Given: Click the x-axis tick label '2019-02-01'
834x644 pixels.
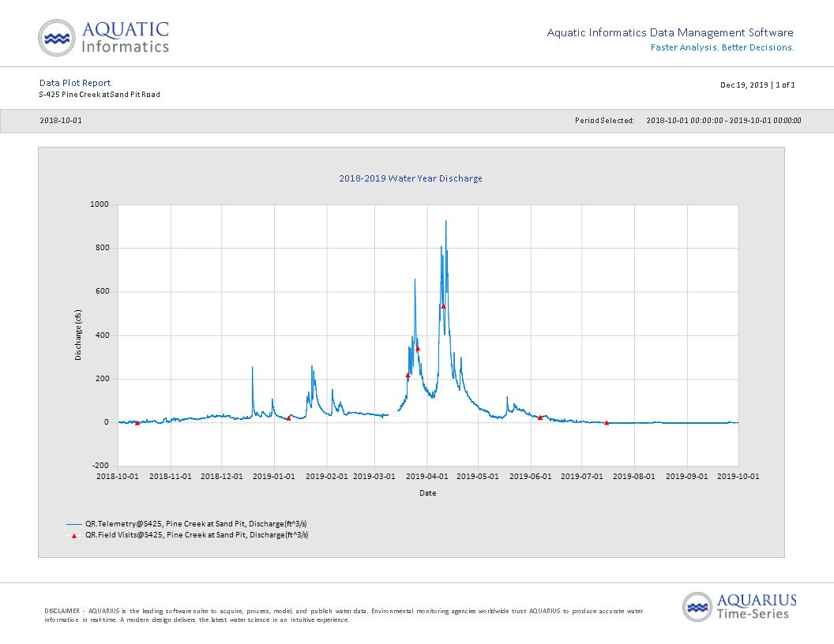Looking at the screenshot, I should point(327,476).
